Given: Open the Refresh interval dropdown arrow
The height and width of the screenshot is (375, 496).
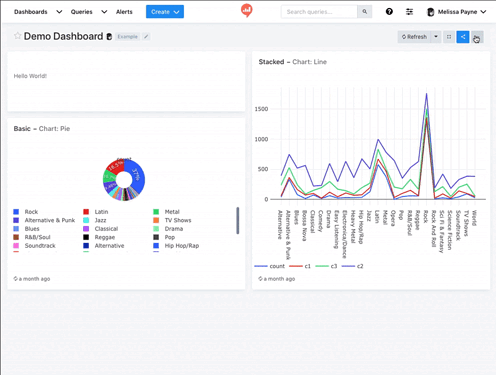Looking at the screenshot, I should pos(436,37).
